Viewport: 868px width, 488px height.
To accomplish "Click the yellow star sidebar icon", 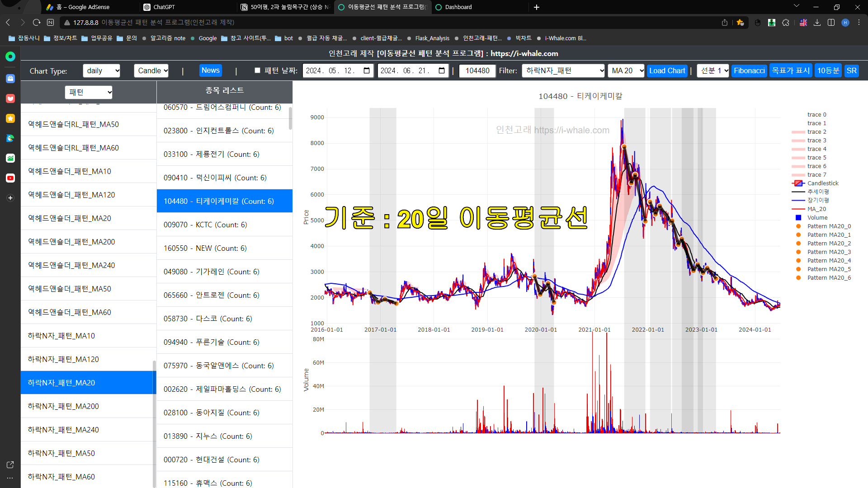I will 10,118.
